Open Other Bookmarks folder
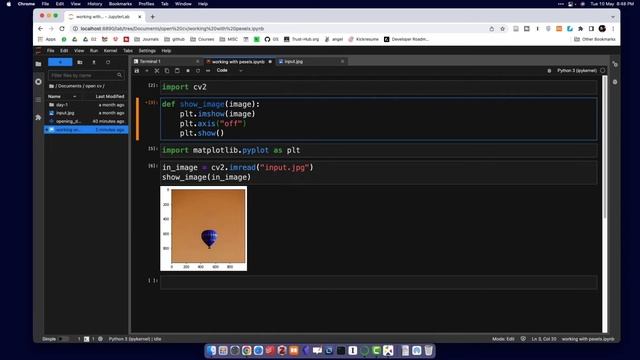 pyautogui.click(x=595, y=39)
